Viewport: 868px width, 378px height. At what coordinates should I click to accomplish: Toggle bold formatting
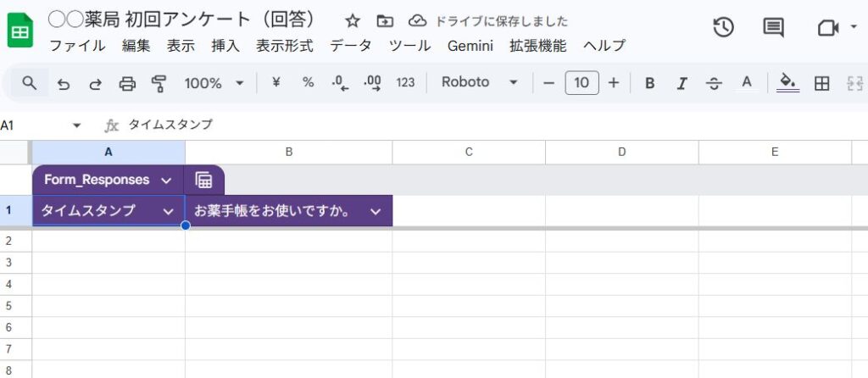click(x=650, y=83)
